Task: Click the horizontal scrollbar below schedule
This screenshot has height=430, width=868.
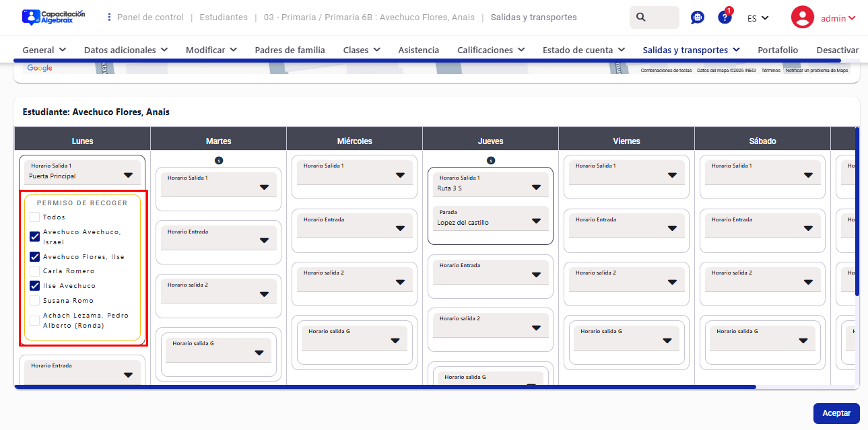Action: pyautogui.click(x=384, y=387)
